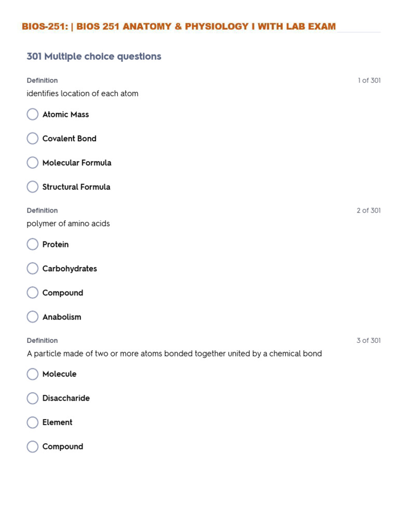Image resolution: width=399 pixels, height=532 pixels.
Task: Choose the Disaccharide option
Action: [33, 398]
